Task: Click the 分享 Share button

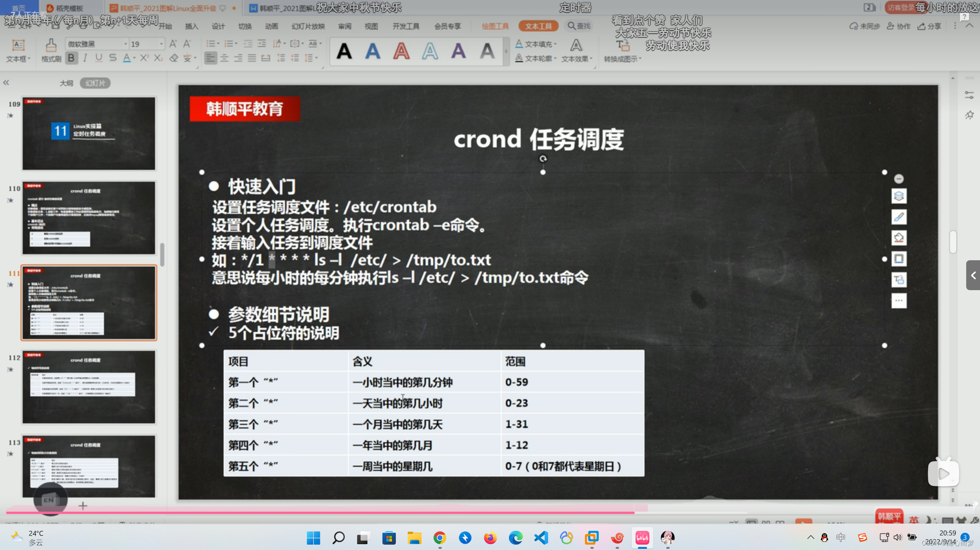Action: [x=929, y=26]
